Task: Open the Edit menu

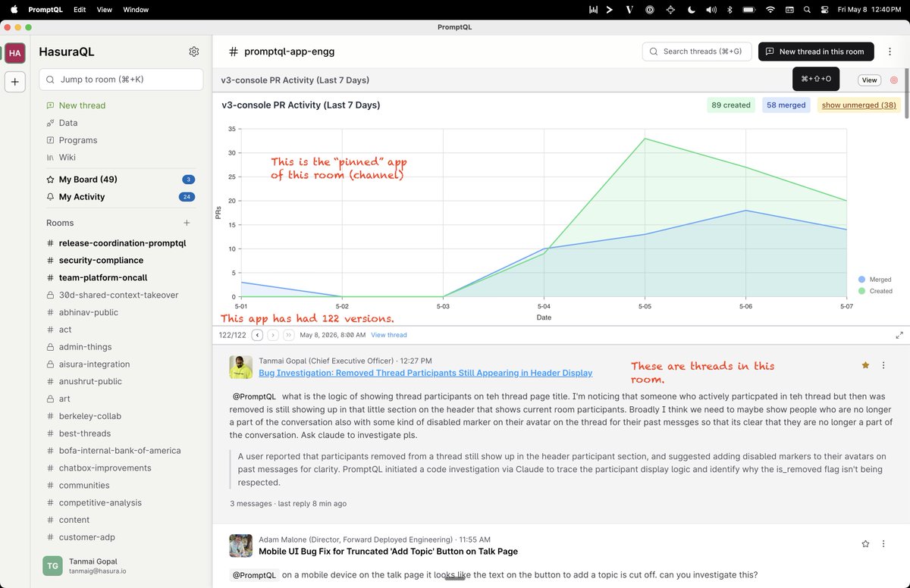Action: point(80,10)
